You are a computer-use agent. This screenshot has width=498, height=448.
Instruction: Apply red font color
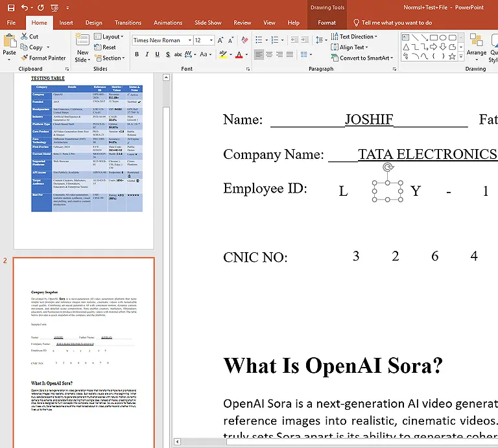(x=239, y=54)
